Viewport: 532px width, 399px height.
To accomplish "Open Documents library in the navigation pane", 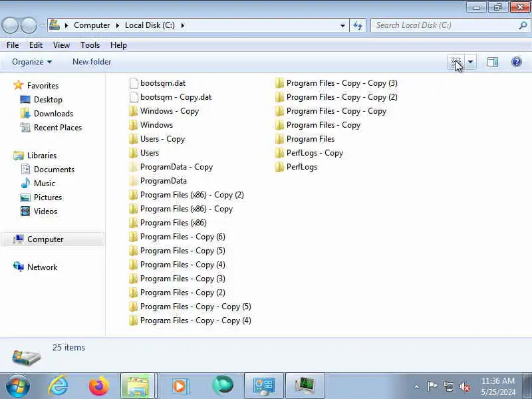I will (54, 170).
